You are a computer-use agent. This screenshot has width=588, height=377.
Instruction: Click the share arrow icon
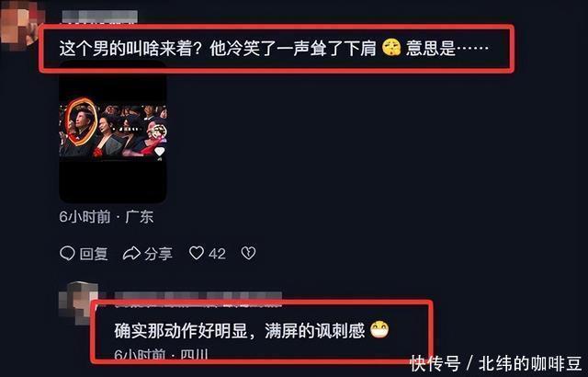(131, 254)
